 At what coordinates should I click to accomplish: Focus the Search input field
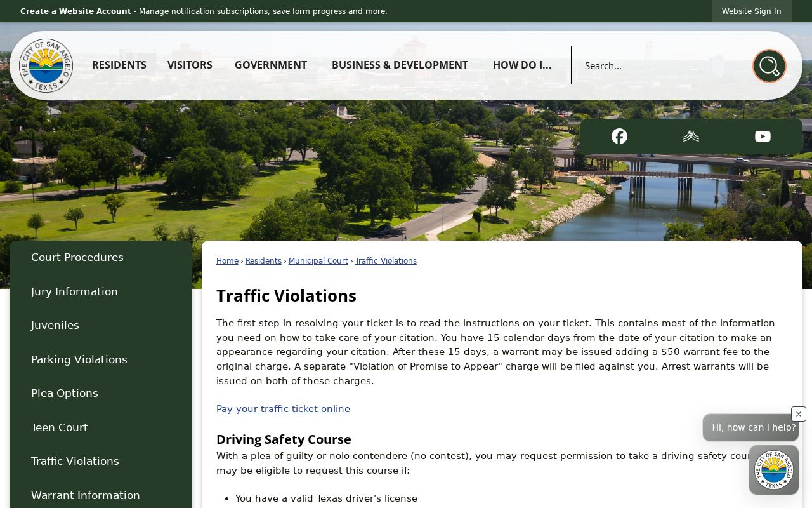pyautogui.click(x=663, y=65)
